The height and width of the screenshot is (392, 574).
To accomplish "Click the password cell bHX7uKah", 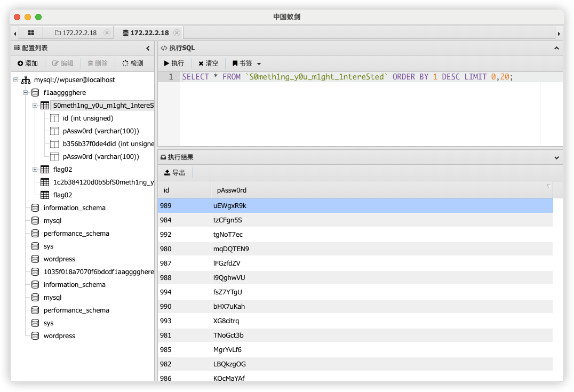I will 382,306.
